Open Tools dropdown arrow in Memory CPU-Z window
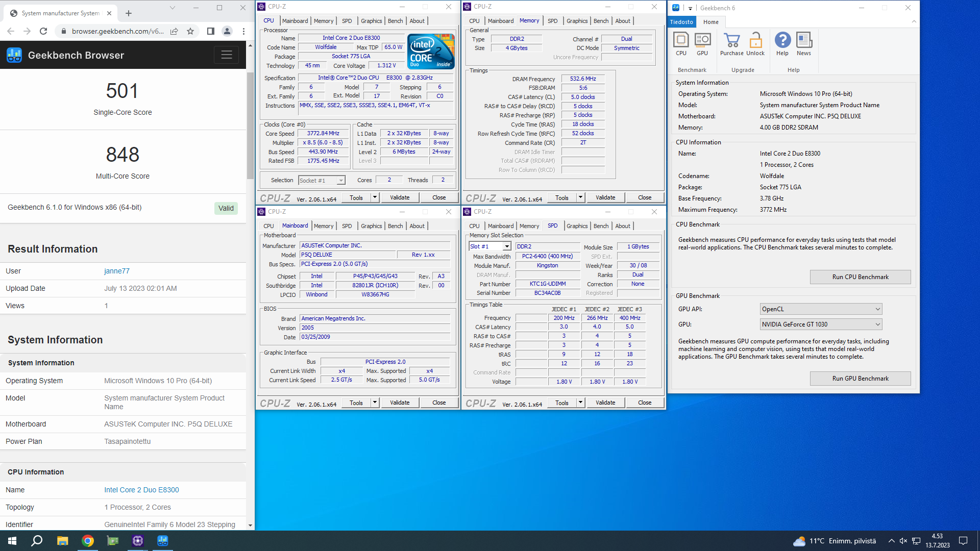Image resolution: width=980 pixels, height=551 pixels. 580,197
